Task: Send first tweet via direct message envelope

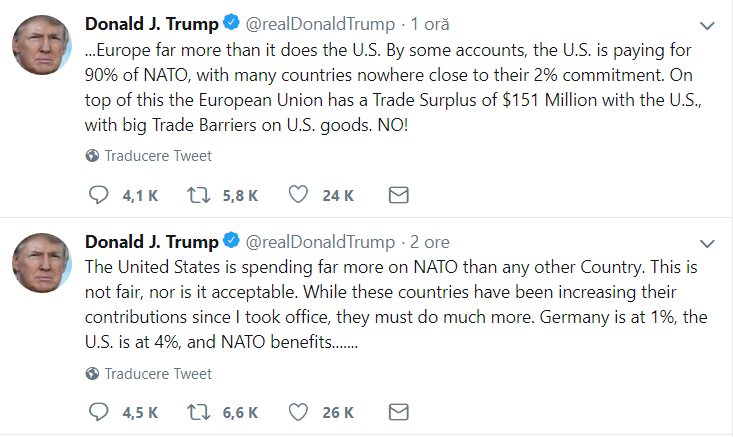Action: (x=398, y=195)
